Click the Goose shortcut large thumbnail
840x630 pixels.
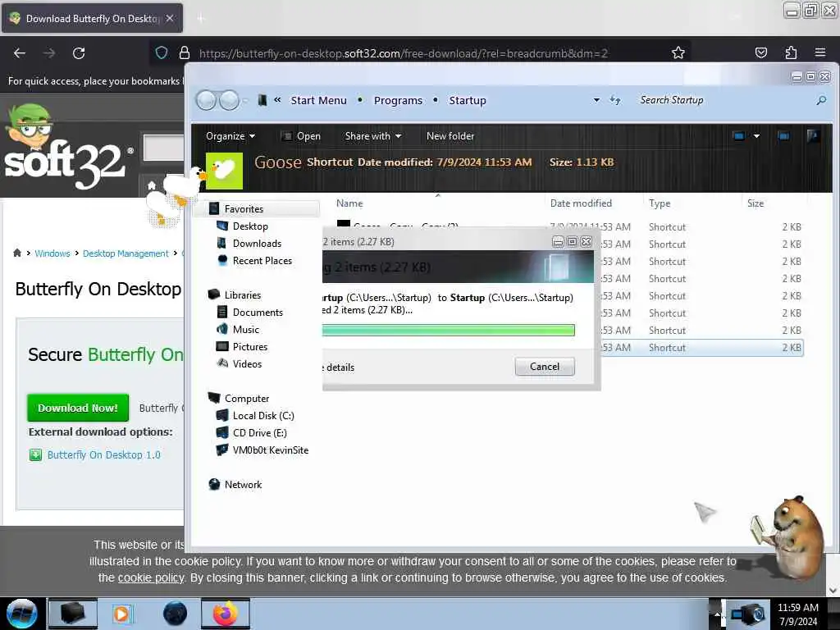point(224,171)
